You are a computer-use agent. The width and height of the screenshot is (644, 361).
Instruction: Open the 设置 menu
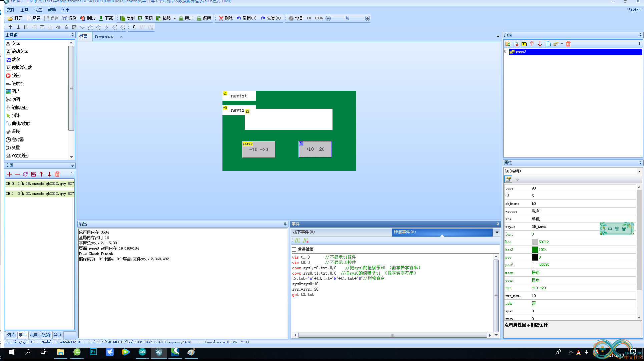38,10
